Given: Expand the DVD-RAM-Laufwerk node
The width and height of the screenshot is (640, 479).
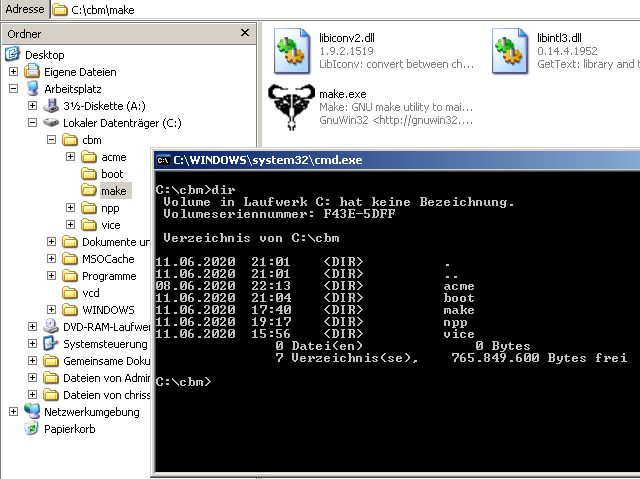Looking at the screenshot, I should [x=32, y=327].
